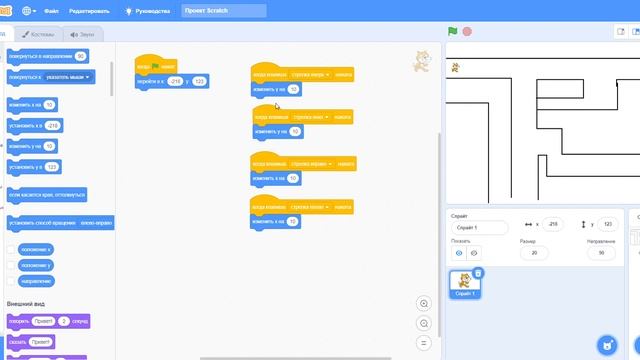Click the workspace vertical scrollbar
The image size is (640, 360).
click(440, 235)
